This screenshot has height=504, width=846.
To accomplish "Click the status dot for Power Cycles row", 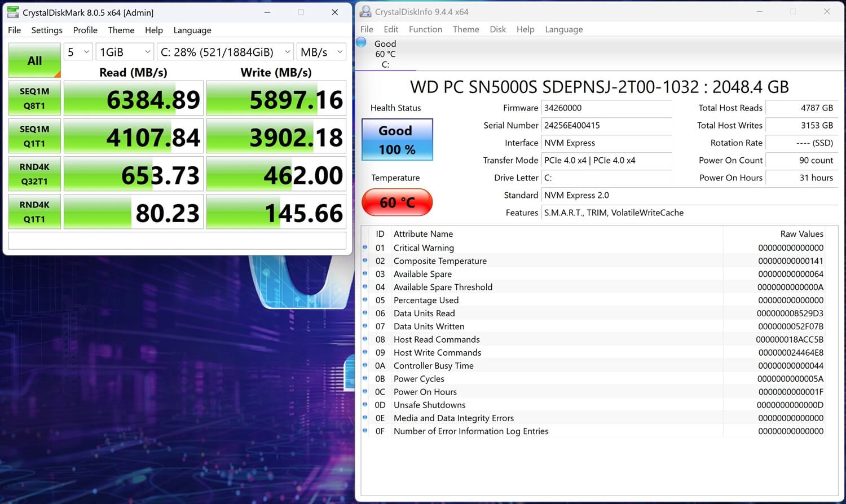I will click(365, 378).
